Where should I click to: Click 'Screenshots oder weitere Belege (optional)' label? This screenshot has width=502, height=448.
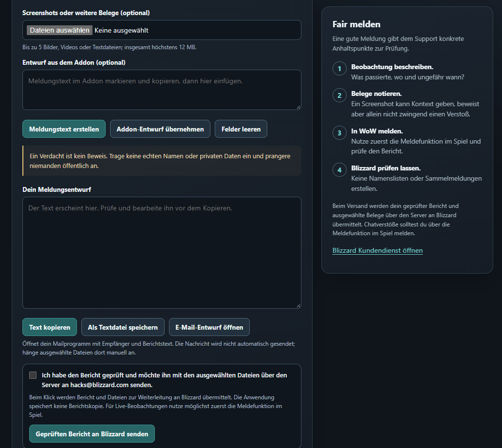(86, 13)
